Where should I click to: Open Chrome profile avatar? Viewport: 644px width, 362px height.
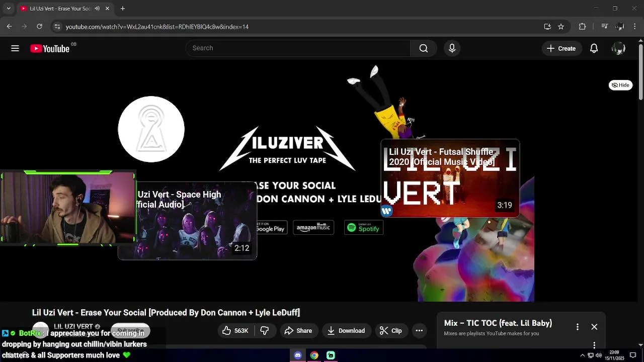[x=620, y=27]
